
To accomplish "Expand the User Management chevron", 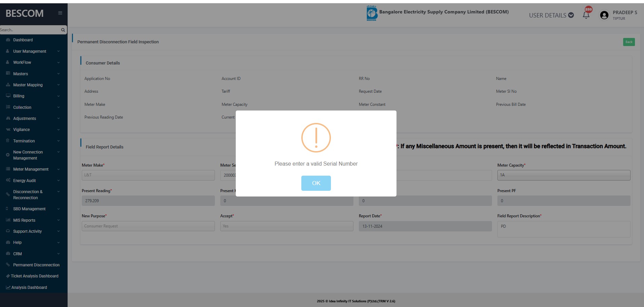I will click(x=59, y=51).
